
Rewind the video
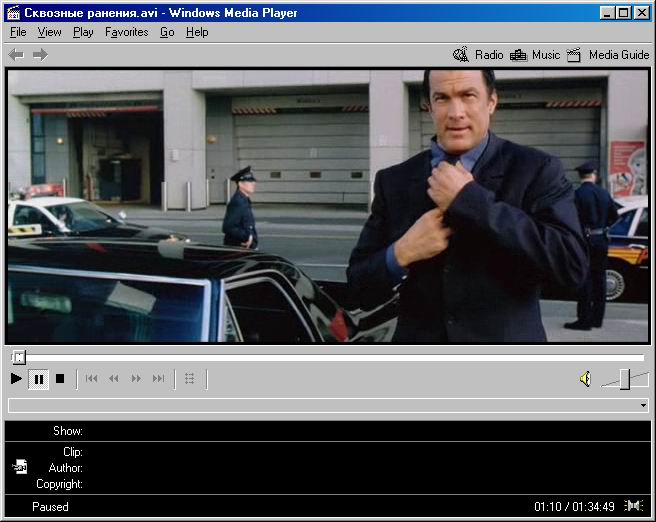113,379
